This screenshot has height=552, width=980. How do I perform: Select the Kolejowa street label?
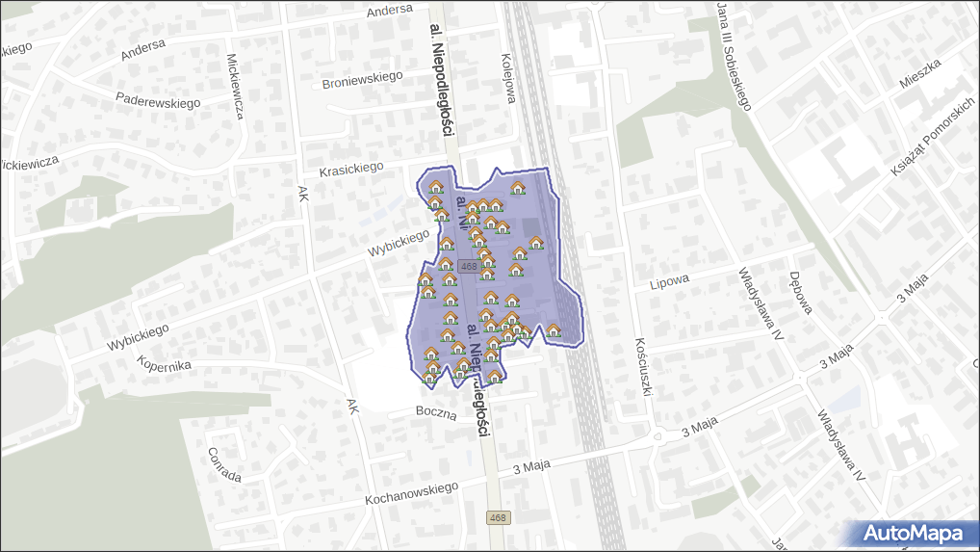tap(509, 78)
